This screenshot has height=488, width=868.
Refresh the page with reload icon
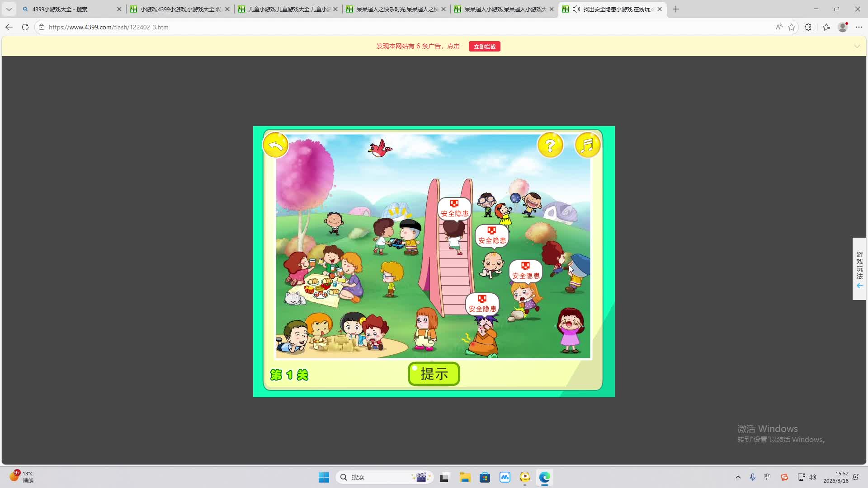(x=25, y=27)
